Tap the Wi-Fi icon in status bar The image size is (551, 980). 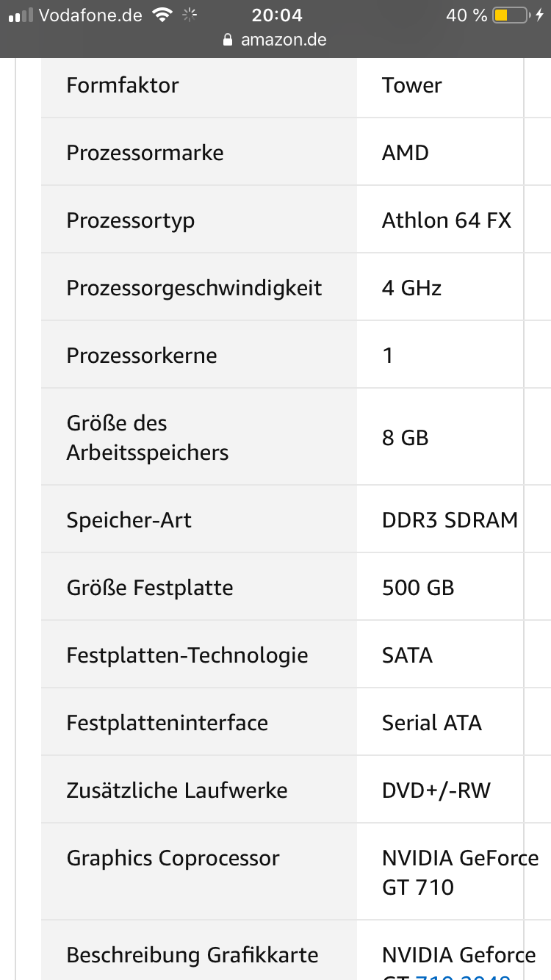click(x=162, y=15)
